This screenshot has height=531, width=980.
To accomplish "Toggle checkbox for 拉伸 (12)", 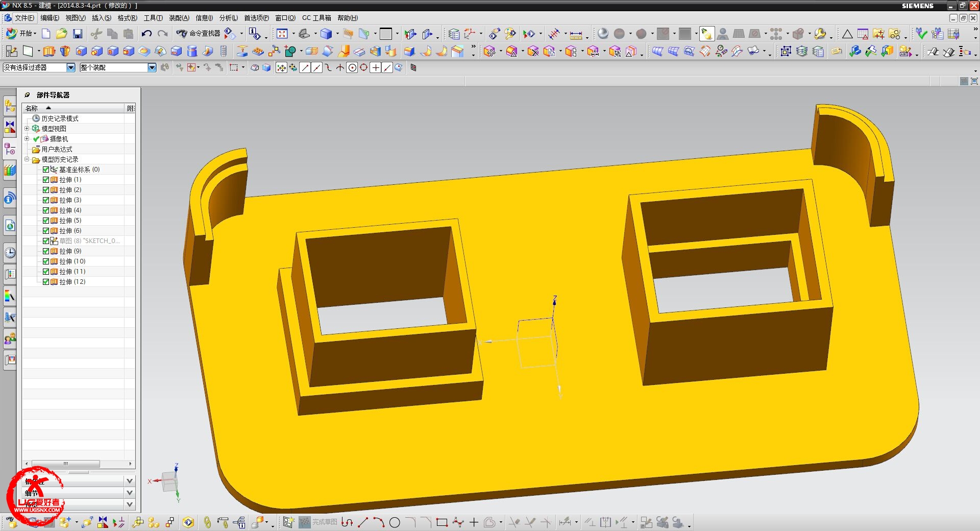I will tap(46, 282).
